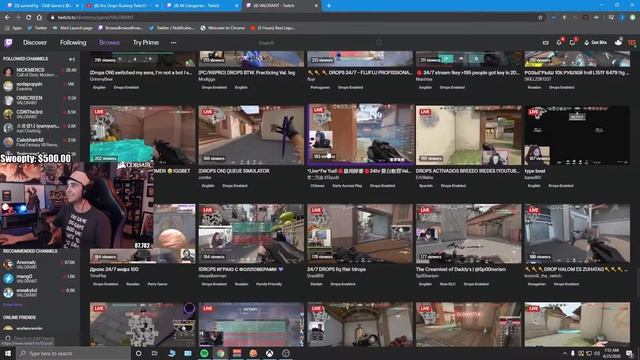Click Party Game tag
The image size is (640, 360).
point(157,284)
